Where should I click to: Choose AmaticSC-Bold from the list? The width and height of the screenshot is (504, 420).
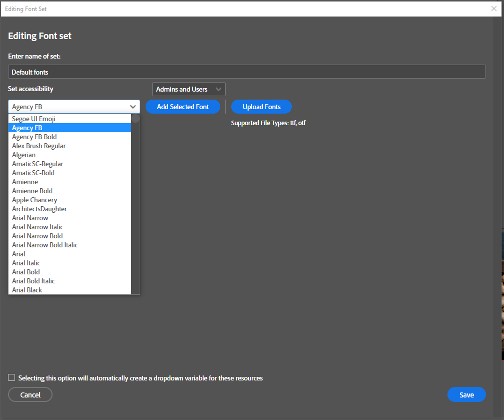click(x=34, y=173)
